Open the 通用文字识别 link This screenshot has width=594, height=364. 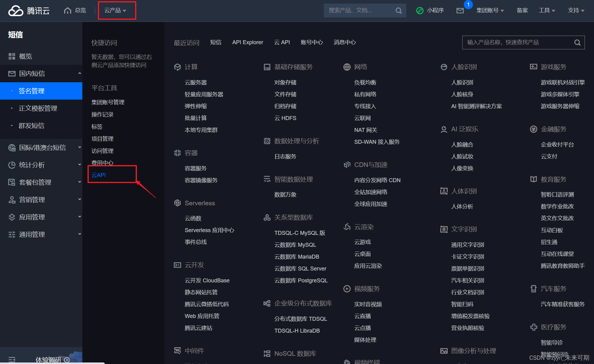coord(468,245)
